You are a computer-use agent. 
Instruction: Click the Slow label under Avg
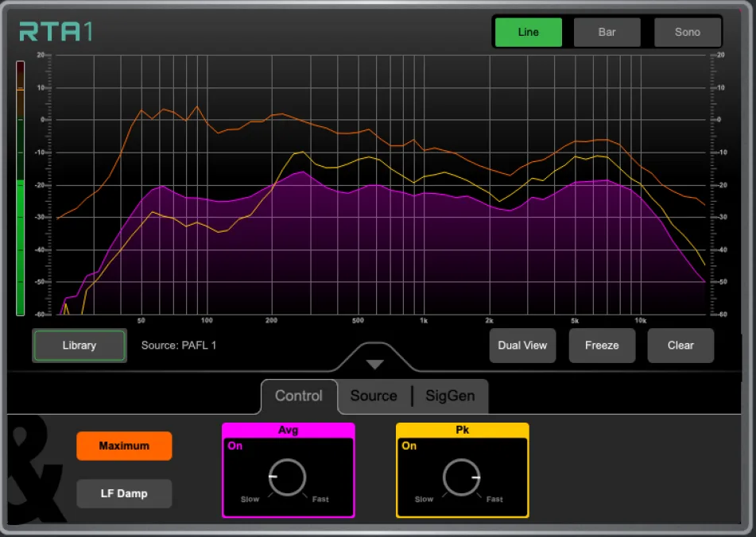click(x=250, y=500)
